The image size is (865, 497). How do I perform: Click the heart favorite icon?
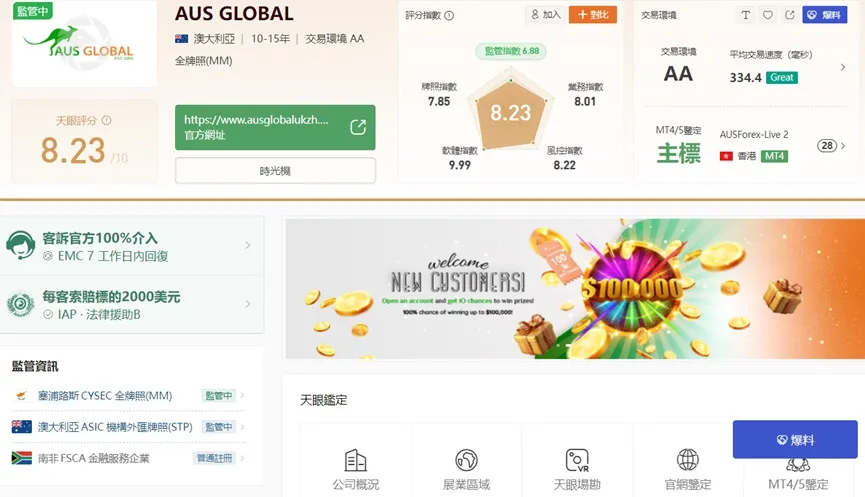(767, 15)
